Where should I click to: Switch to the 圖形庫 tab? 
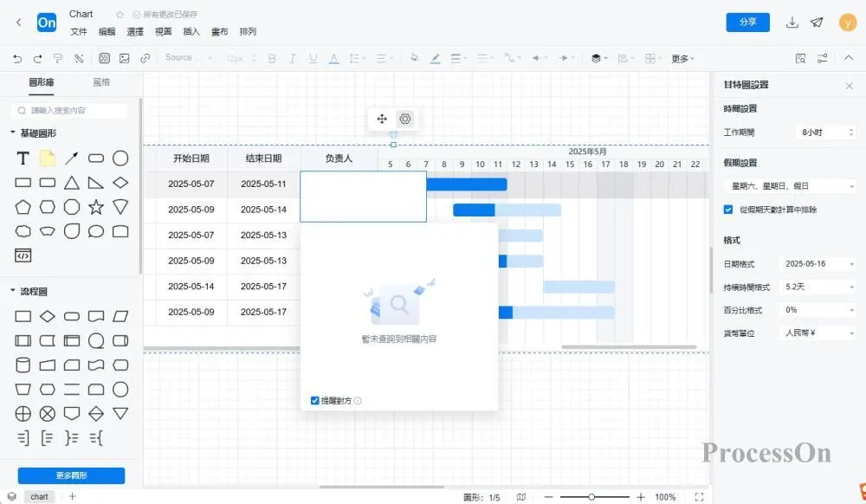[42, 82]
